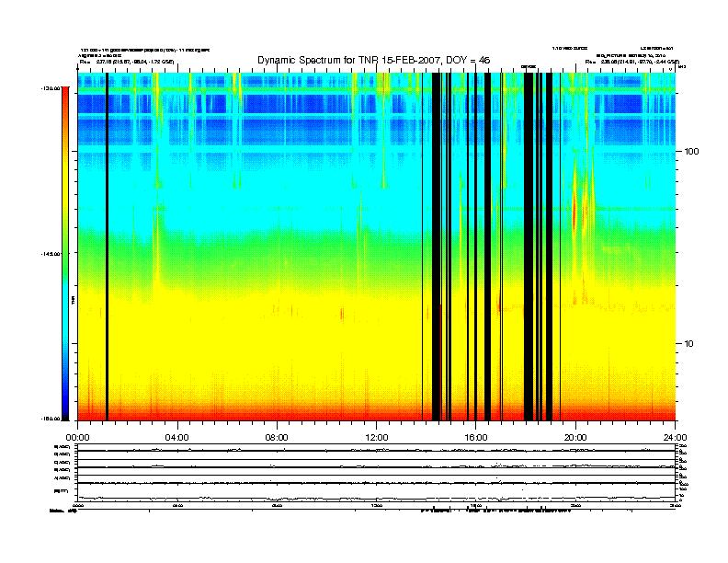Click the 16:00 time axis label
The height and width of the screenshot is (563, 728).
476,437
